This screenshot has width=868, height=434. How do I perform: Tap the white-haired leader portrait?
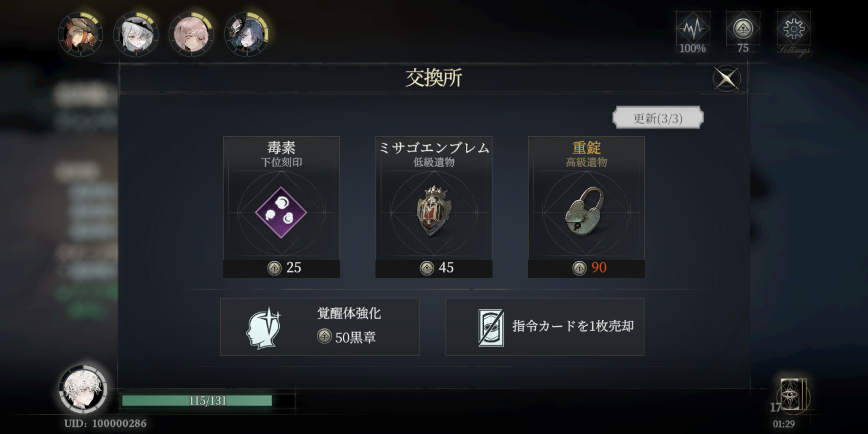(x=83, y=389)
